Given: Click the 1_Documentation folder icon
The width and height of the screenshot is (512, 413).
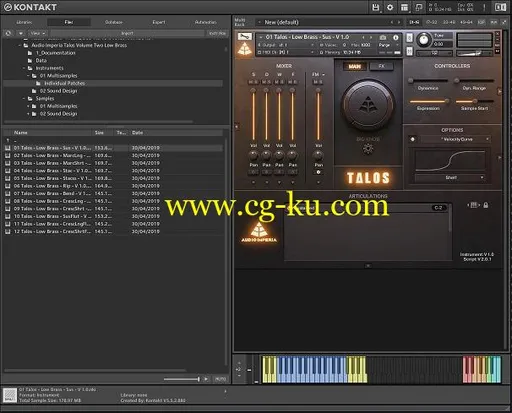Looking at the screenshot, I should click(30, 53).
